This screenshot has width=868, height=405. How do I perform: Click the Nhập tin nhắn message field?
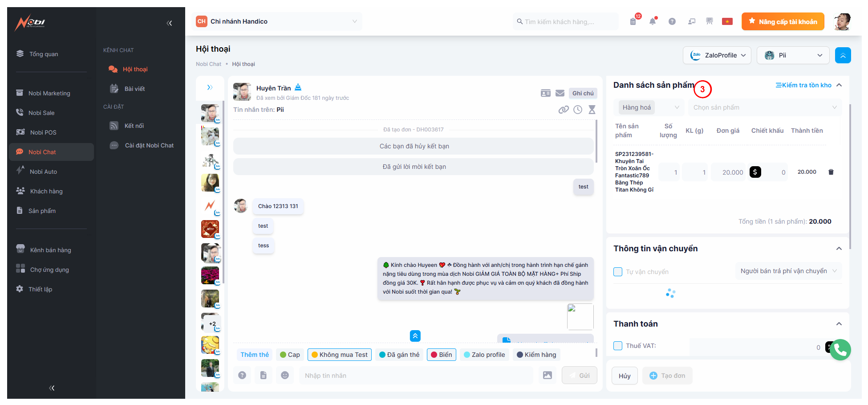tap(415, 376)
